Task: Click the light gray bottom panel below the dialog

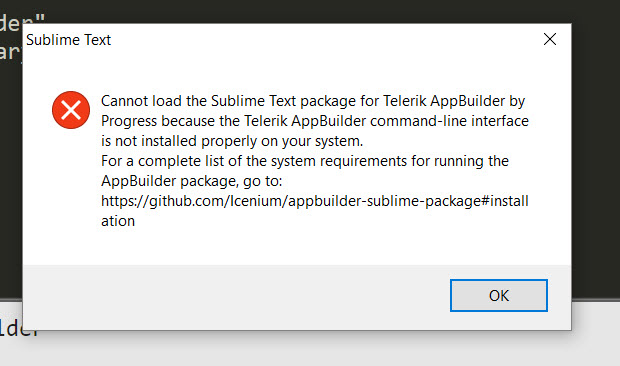Action: [310, 349]
